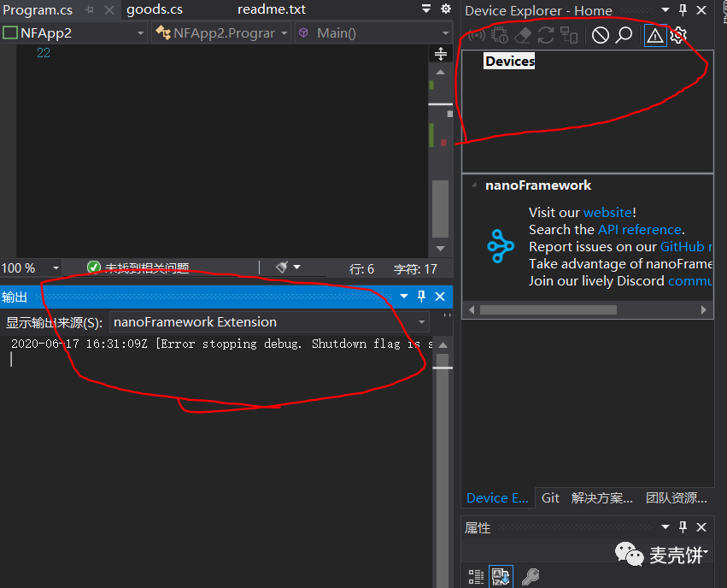Open Device Explorer window options dropdown
The width and height of the screenshot is (727, 588).
pyautogui.click(x=665, y=9)
